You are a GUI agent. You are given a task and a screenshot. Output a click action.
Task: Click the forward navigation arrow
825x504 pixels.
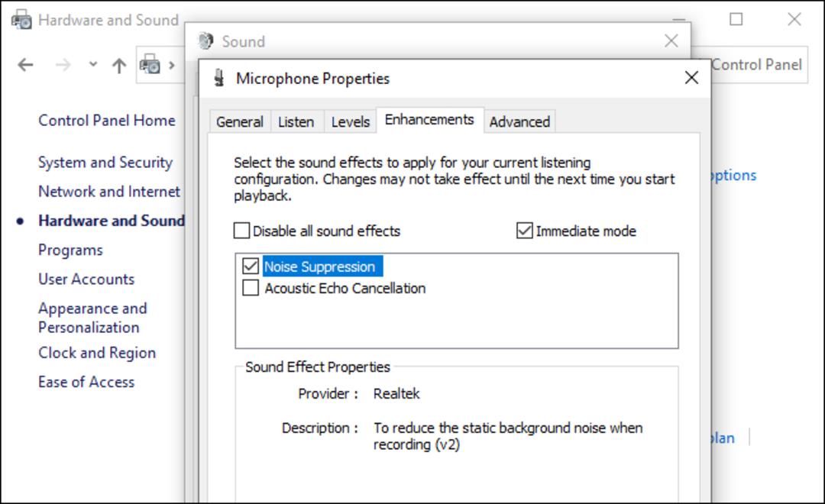[x=63, y=65]
